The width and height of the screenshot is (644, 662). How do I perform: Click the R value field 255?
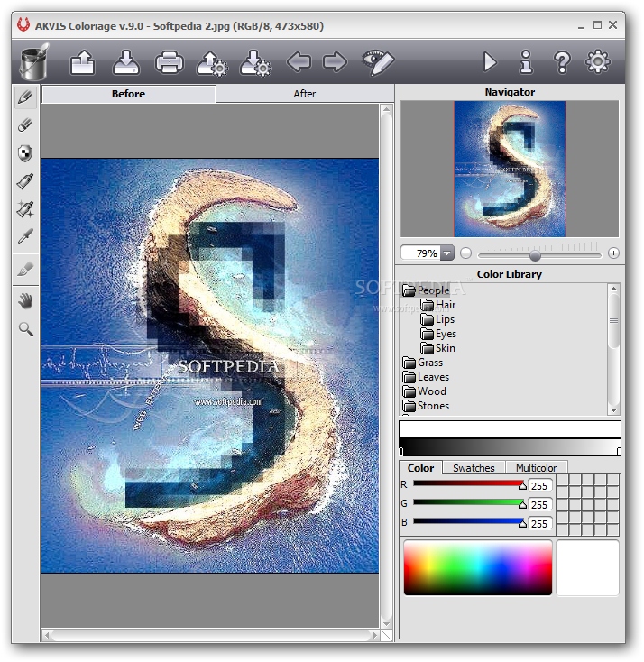click(539, 486)
